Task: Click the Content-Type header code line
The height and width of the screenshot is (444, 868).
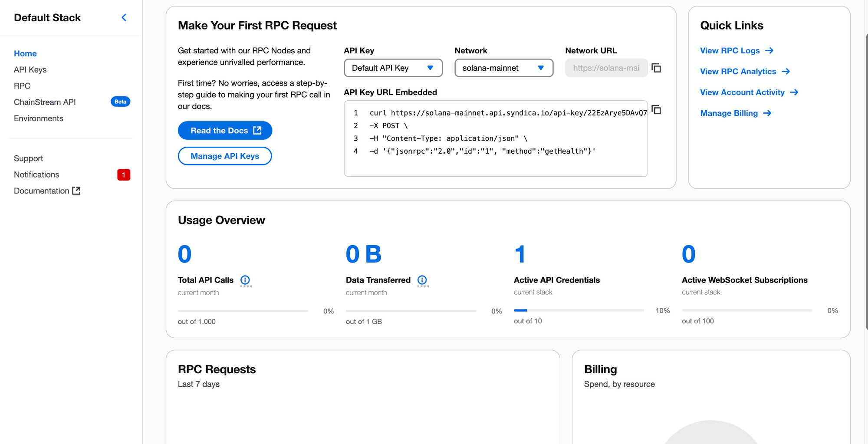Action: (448, 138)
